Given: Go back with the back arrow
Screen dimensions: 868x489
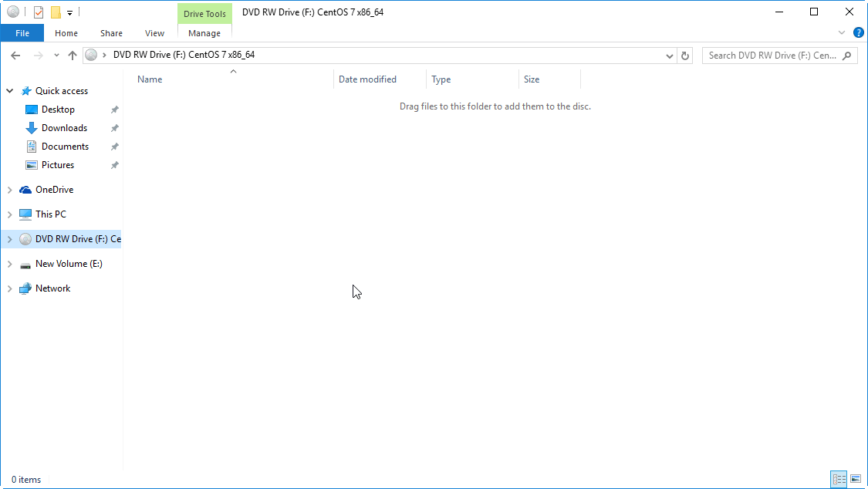Looking at the screenshot, I should tap(15, 56).
